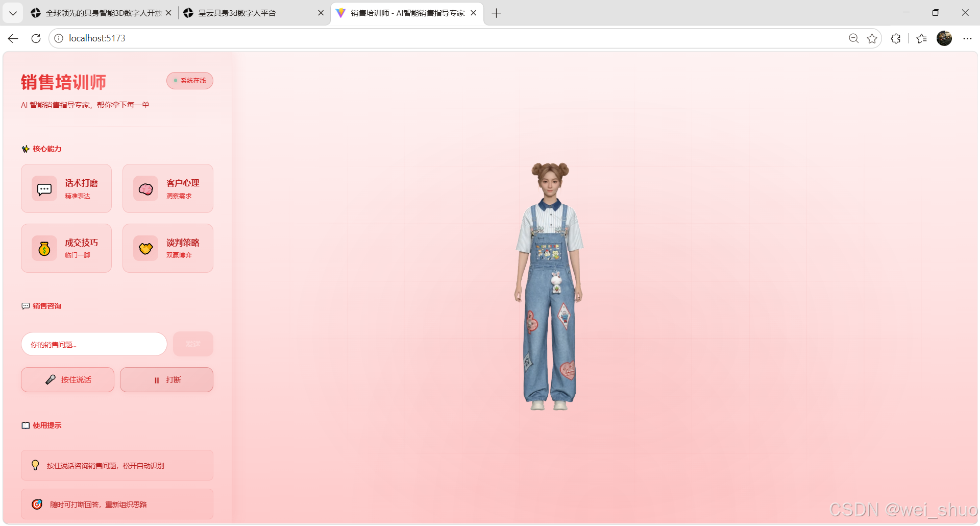Click the 谈判策略 card title text
980x526 pixels.
(183, 243)
